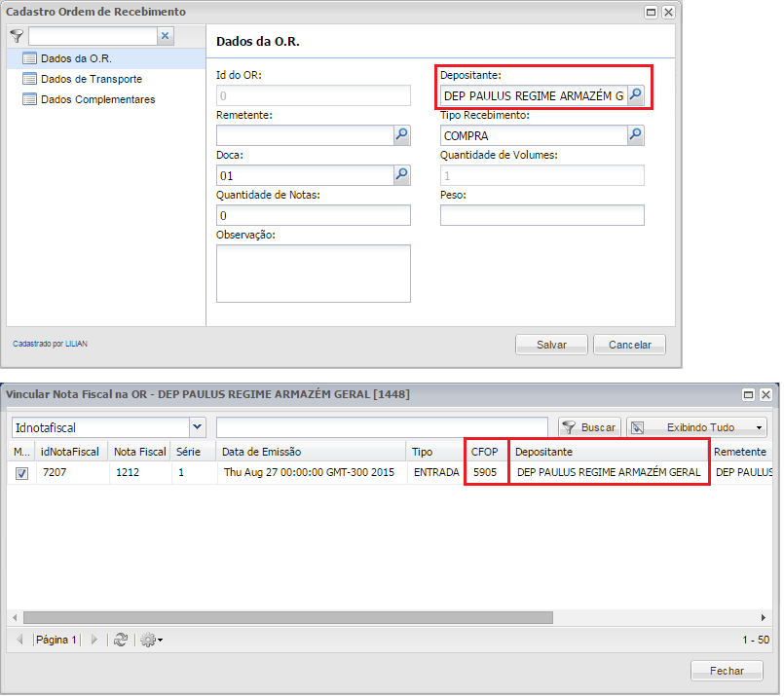
Task: Open the Idnotafiscal search field dropdown
Action: click(198, 427)
